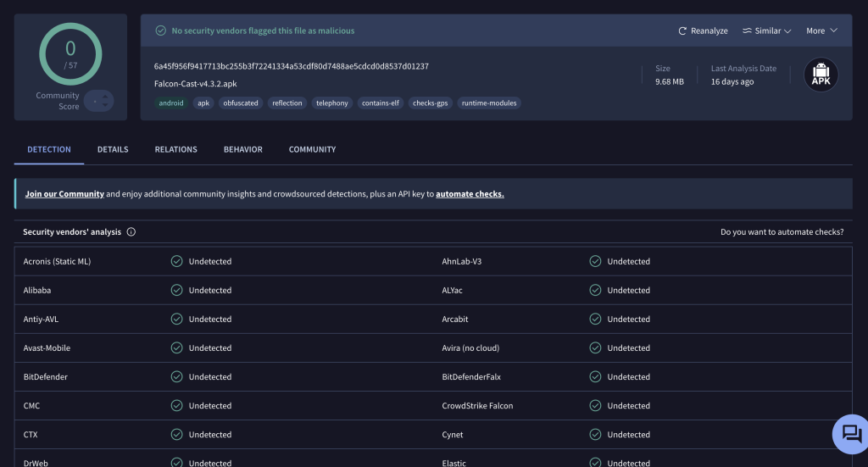Open the COMMUNITY tab
The height and width of the screenshot is (467, 868).
tap(312, 149)
